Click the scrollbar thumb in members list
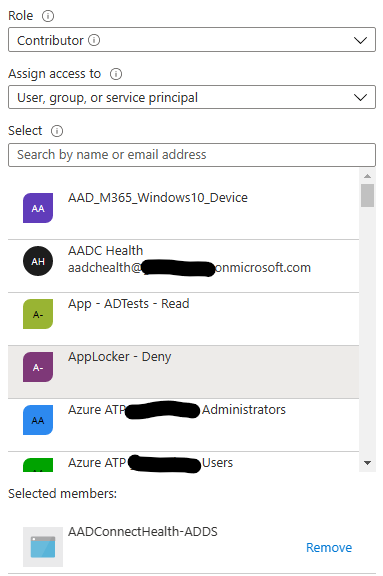The height and width of the screenshot is (576, 383). (x=367, y=195)
